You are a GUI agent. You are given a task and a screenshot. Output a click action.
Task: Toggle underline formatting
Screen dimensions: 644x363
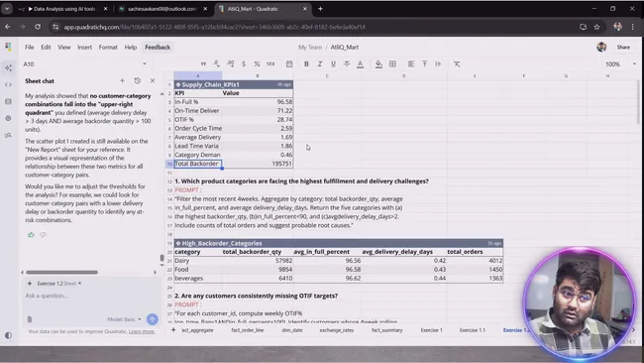[333, 64]
